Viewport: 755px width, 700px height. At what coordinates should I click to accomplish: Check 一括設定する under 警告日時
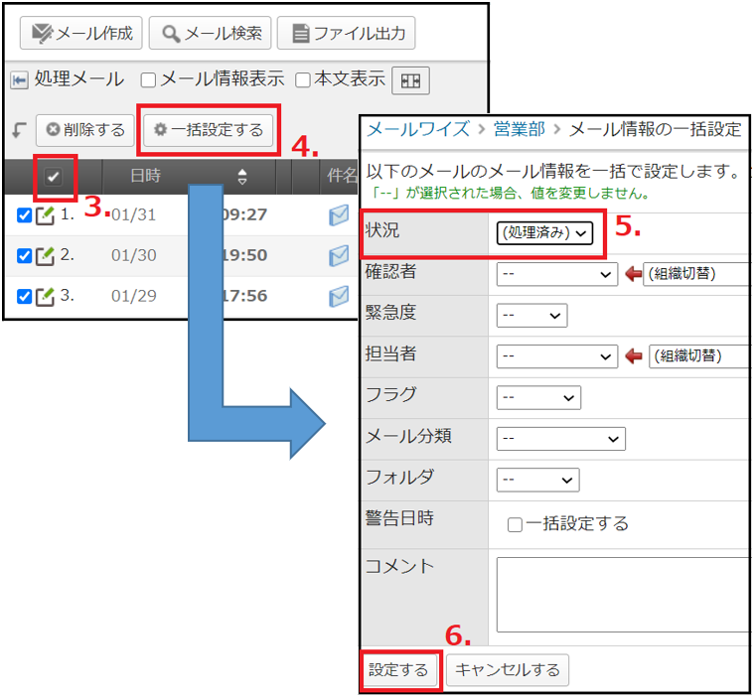coord(515,524)
